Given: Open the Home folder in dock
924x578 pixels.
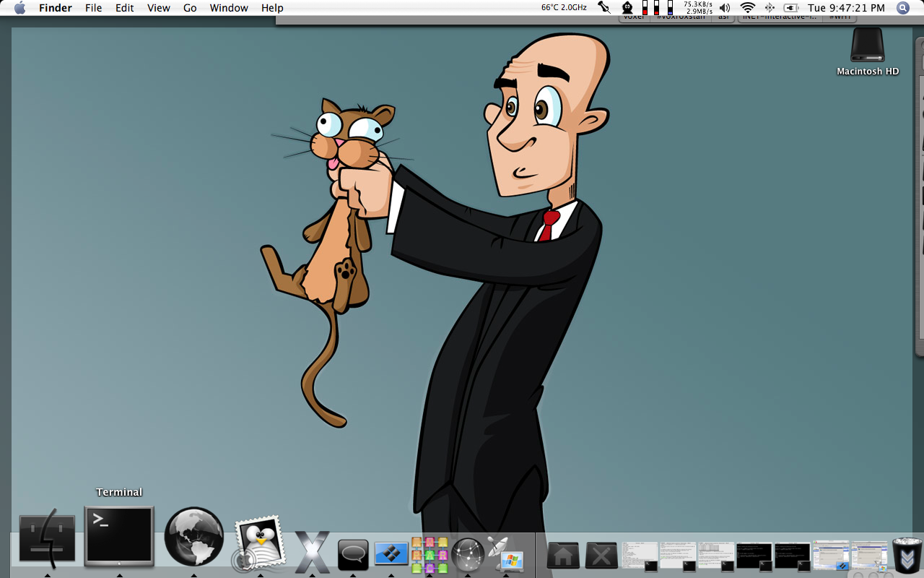Looking at the screenshot, I should 563,555.
